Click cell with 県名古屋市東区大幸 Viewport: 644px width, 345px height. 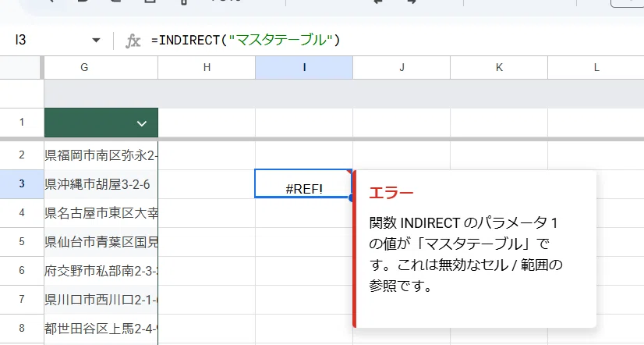point(101,212)
